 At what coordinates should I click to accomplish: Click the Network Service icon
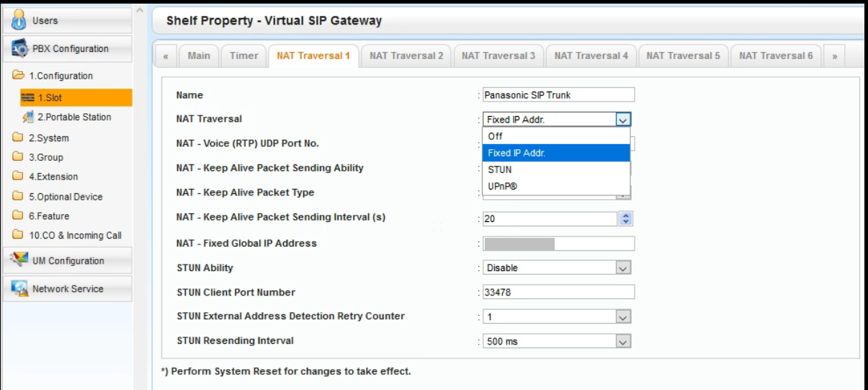19,288
